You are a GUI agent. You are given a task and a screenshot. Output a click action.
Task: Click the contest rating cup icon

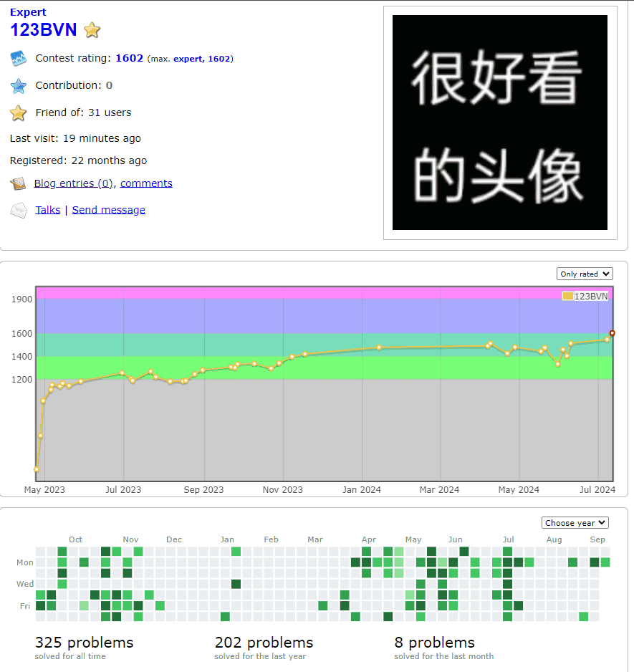coord(19,58)
